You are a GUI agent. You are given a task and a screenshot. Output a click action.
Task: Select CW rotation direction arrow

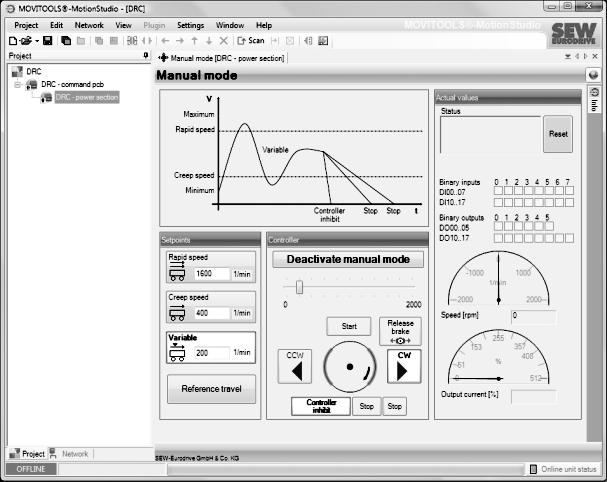click(x=404, y=366)
